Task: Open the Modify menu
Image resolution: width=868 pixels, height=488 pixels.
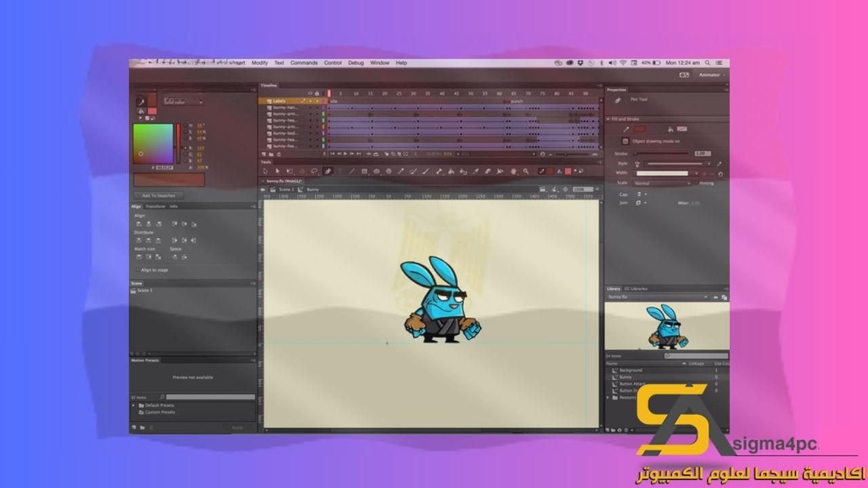Action: click(x=260, y=62)
